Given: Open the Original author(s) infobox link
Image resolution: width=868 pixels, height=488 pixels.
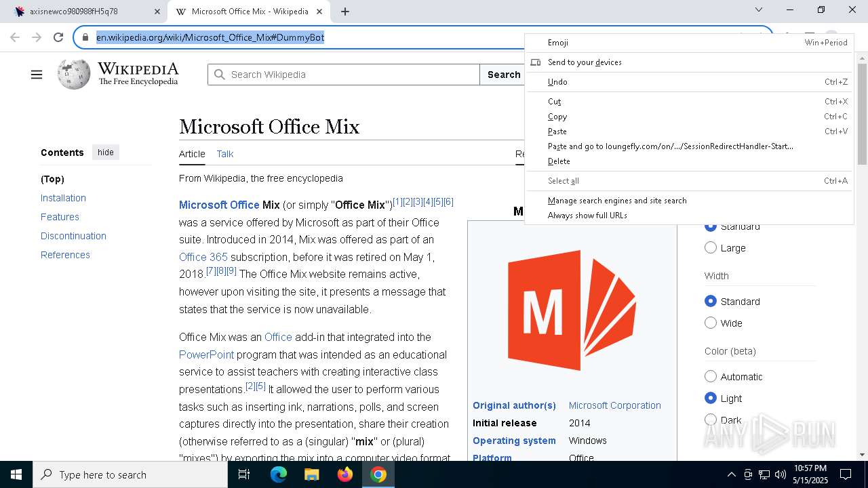Looking at the screenshot, I should coord(514,405).
